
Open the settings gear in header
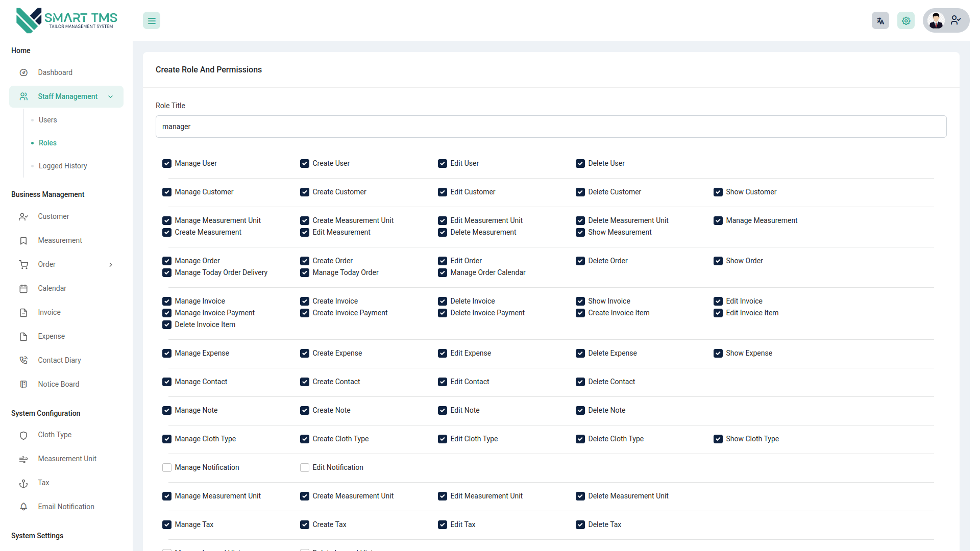[x=905, y=20]
